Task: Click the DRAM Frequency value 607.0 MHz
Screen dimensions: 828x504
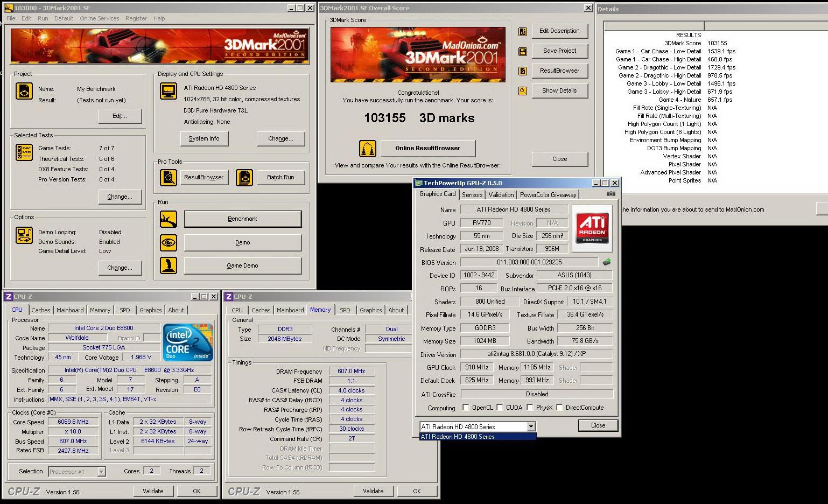Action: 352,371
